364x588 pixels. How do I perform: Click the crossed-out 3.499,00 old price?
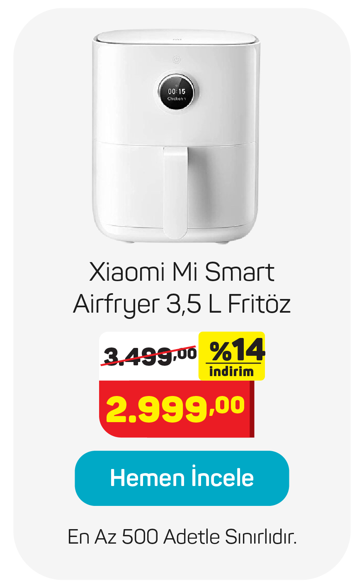point(149,356)
